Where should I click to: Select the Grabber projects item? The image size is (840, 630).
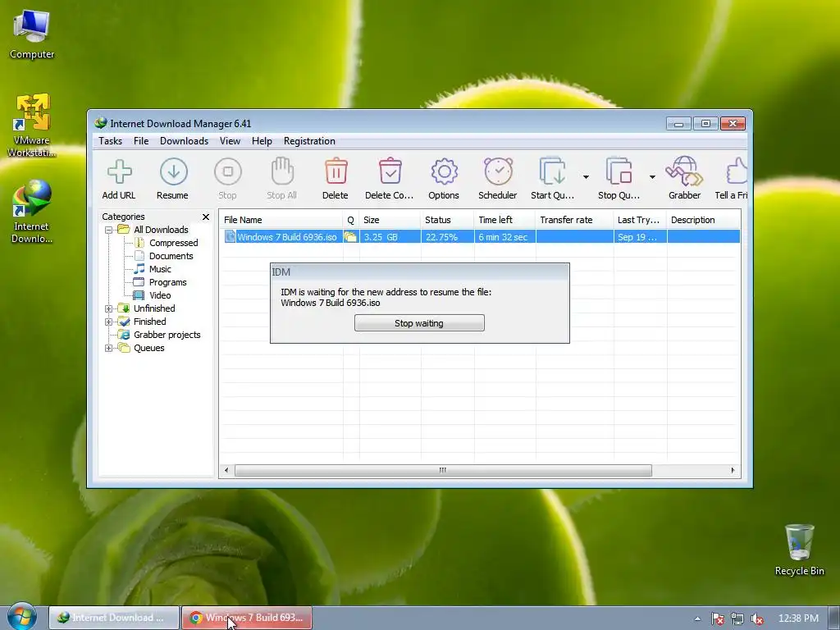[167, 335]
